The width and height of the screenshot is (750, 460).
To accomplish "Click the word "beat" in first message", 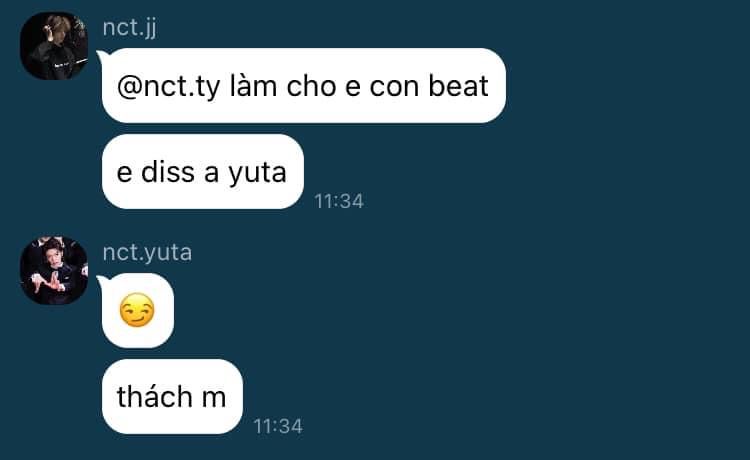I will coord(458,86).
